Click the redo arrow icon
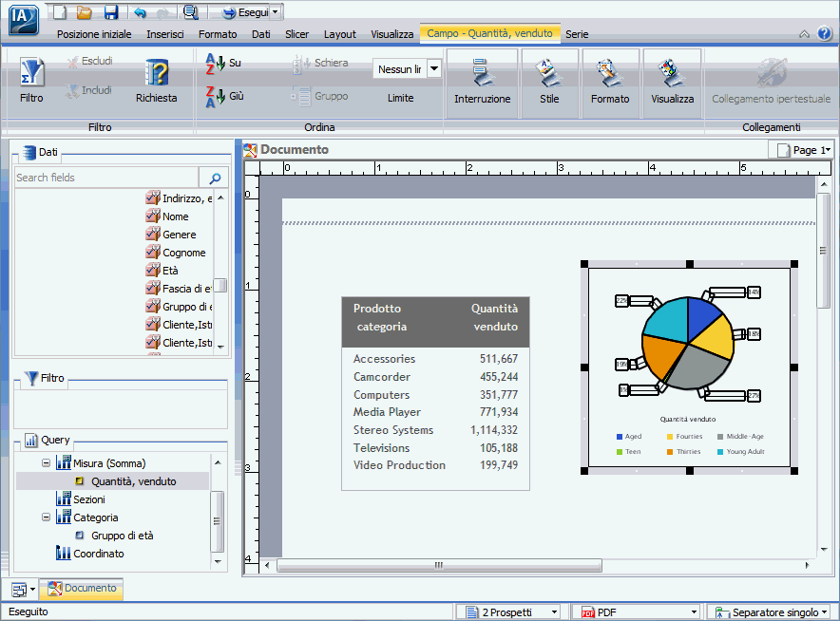Screen dimensions: 840x621 tap(162, 12)
